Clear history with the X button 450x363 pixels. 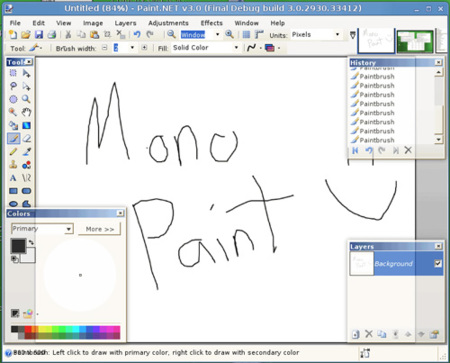[408, 150]
